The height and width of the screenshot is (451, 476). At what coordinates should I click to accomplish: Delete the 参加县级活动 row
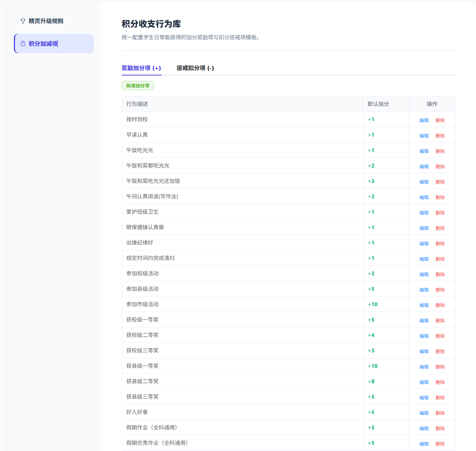point(440,290)
